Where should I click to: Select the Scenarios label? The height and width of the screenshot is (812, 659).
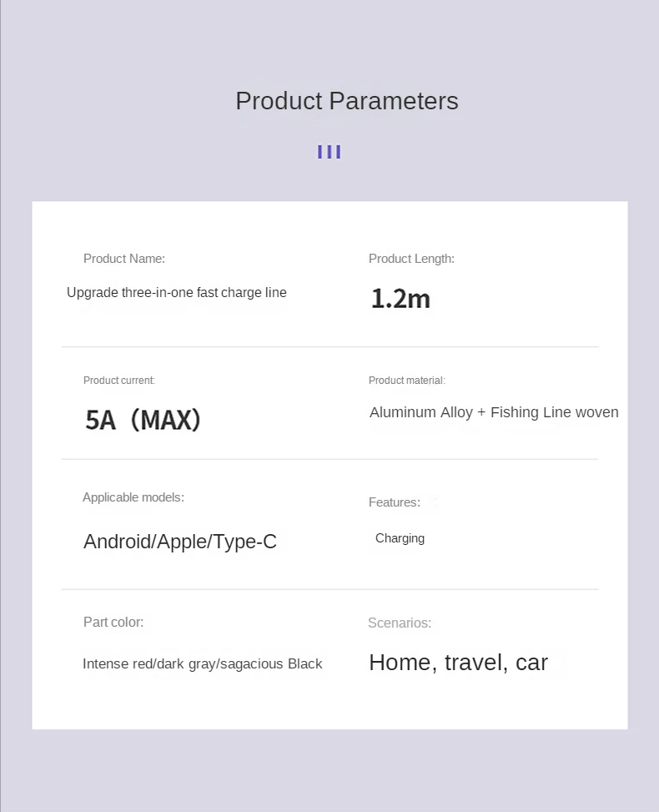pyautogui.click(x=400, y=623)
